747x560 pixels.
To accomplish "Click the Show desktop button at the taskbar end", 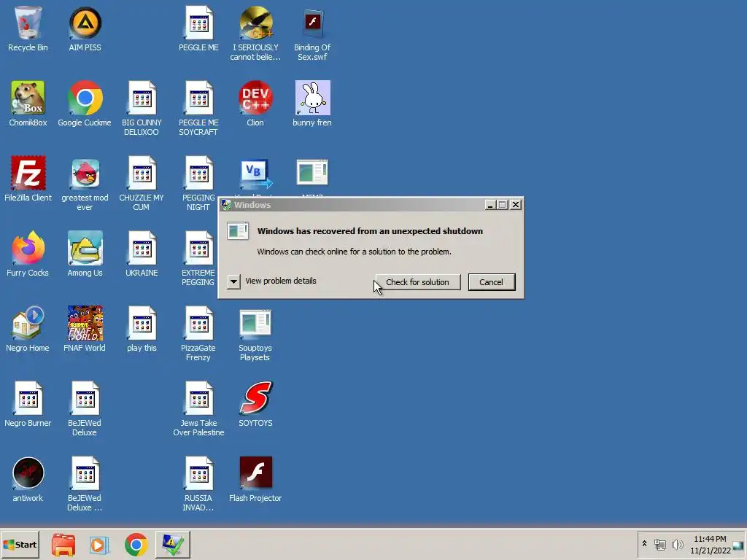I will coord(738,545).
